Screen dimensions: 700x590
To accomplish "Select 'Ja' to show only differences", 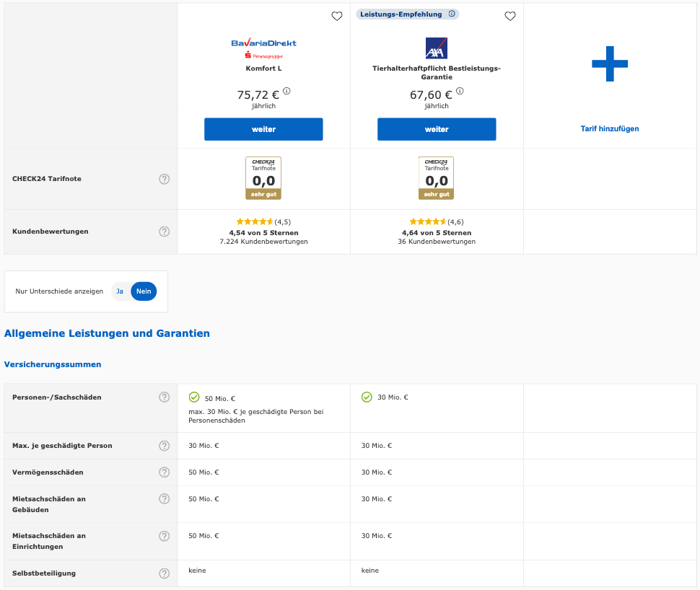I will (120, 291).
